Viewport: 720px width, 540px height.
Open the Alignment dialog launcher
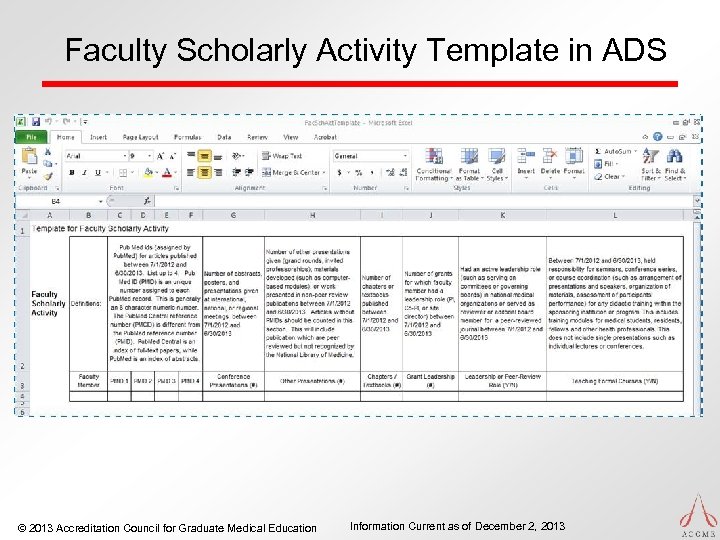(325, 188)
